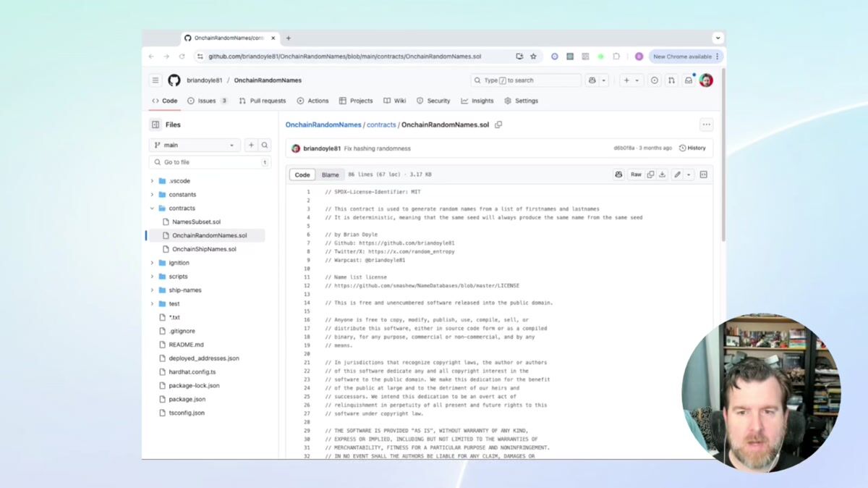This screenshot has width=868, height=488.
Task: Open the symbols pane icon
Action: (703, 174)
